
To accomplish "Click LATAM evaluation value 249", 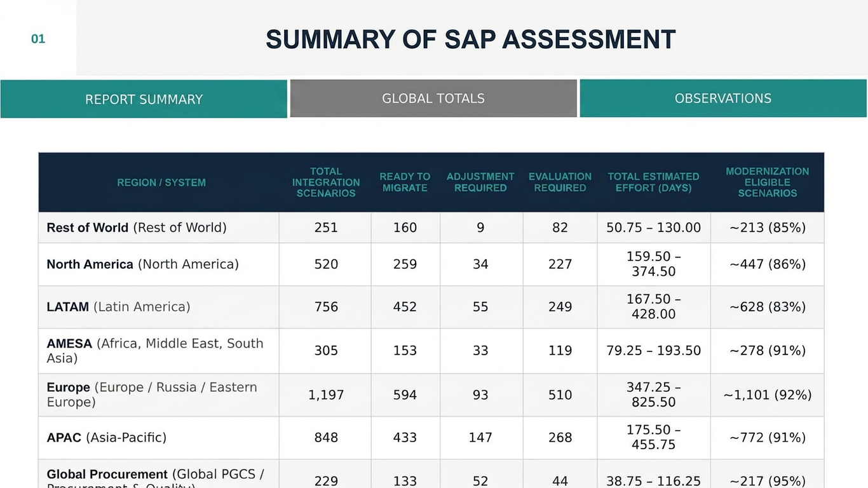I will coord(560,307).
